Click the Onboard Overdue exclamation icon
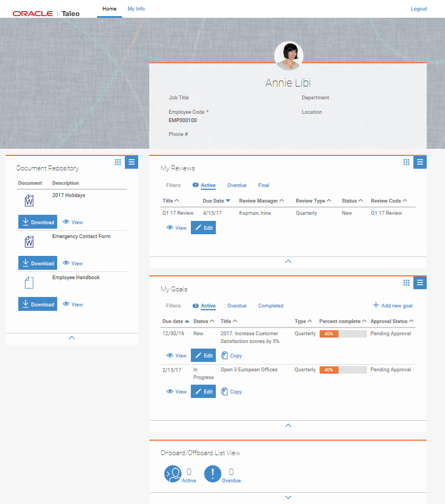 (x=213, y=474)
